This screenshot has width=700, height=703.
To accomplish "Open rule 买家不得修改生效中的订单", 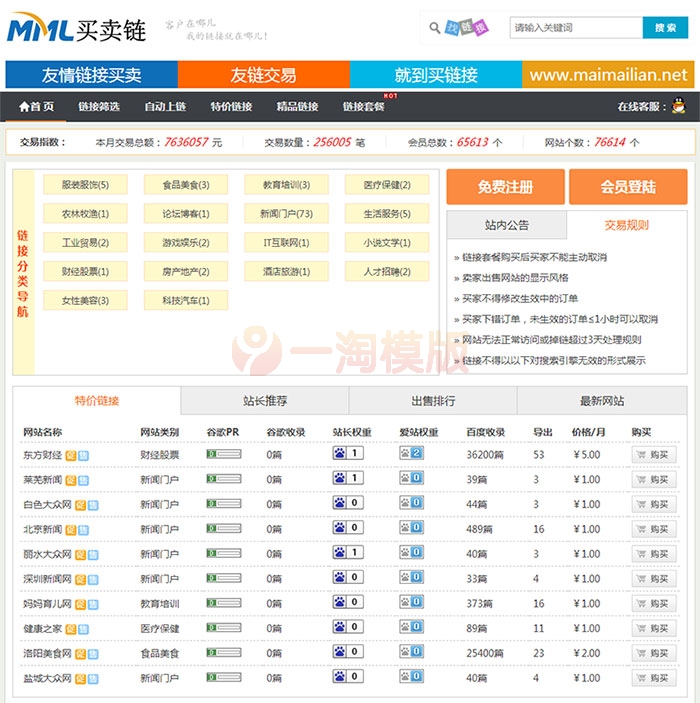I will 520,299.
